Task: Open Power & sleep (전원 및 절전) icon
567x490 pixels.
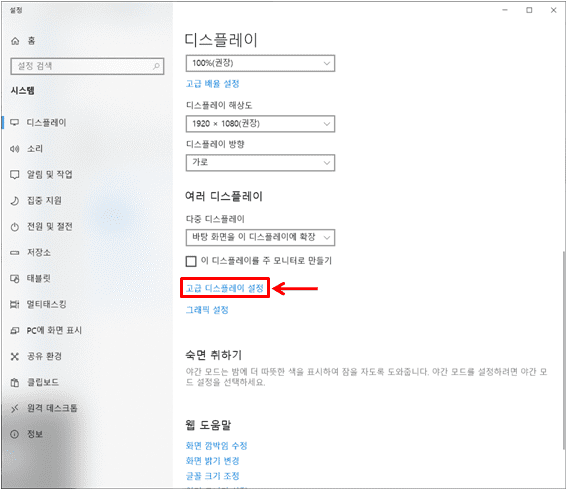Action: 14,227
